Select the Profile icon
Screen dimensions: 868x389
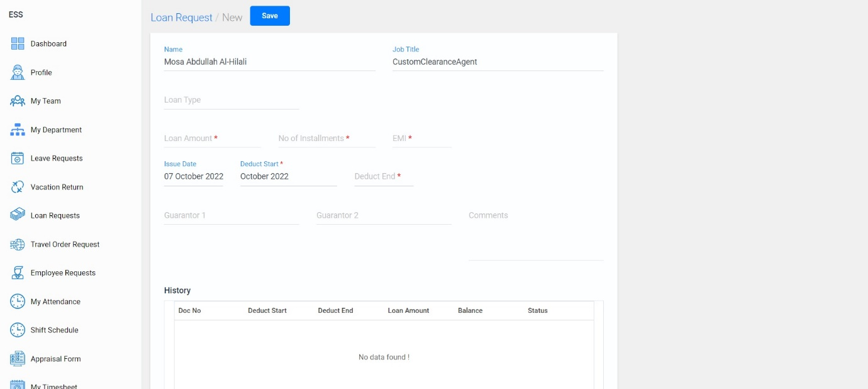click(18, 72)
